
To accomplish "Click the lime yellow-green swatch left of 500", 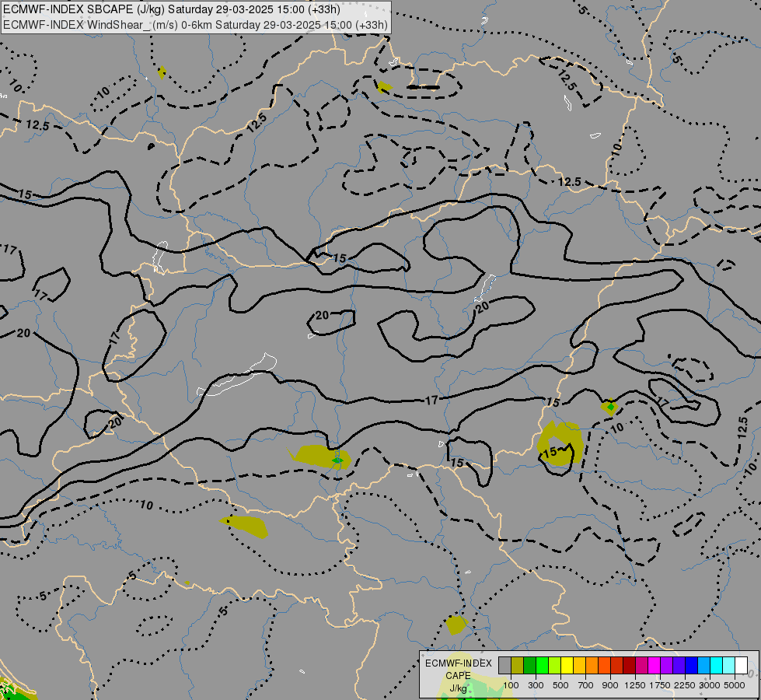I will pos(555,666).
